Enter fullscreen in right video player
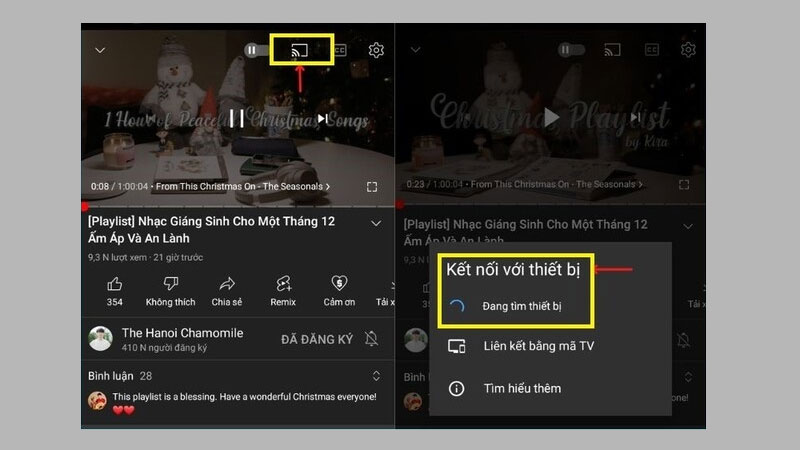The width and height of the screenshot is (800, 450). coord(684,184)
